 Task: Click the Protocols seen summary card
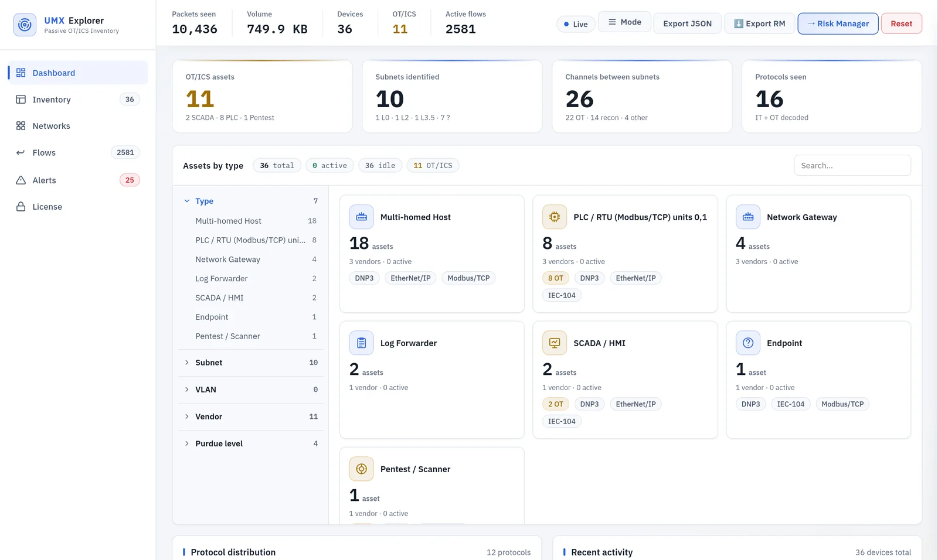click(831, 96)
